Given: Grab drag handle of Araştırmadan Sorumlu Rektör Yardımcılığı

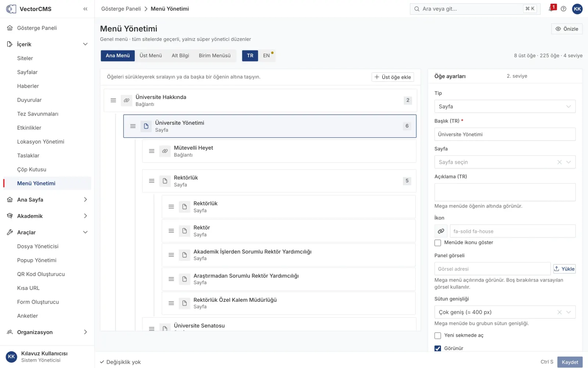Looking at the screenshot, I should coord(171,279).
